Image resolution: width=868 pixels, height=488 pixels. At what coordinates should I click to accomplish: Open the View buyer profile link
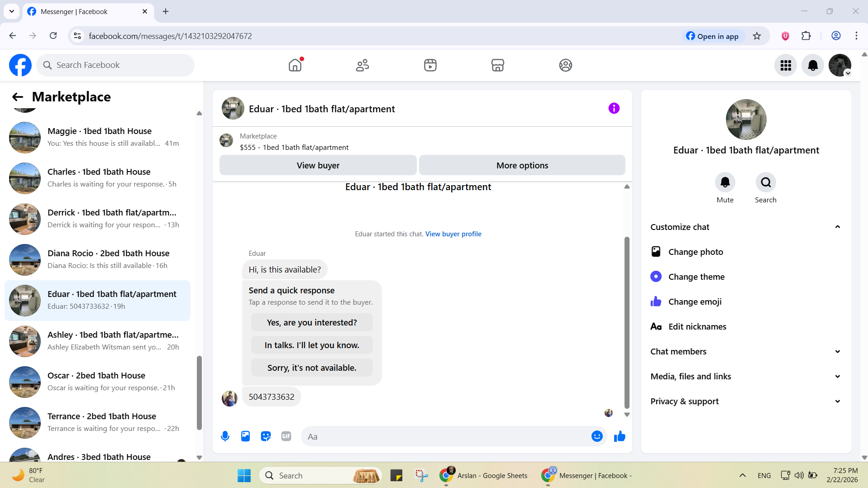tap(453, 234)
